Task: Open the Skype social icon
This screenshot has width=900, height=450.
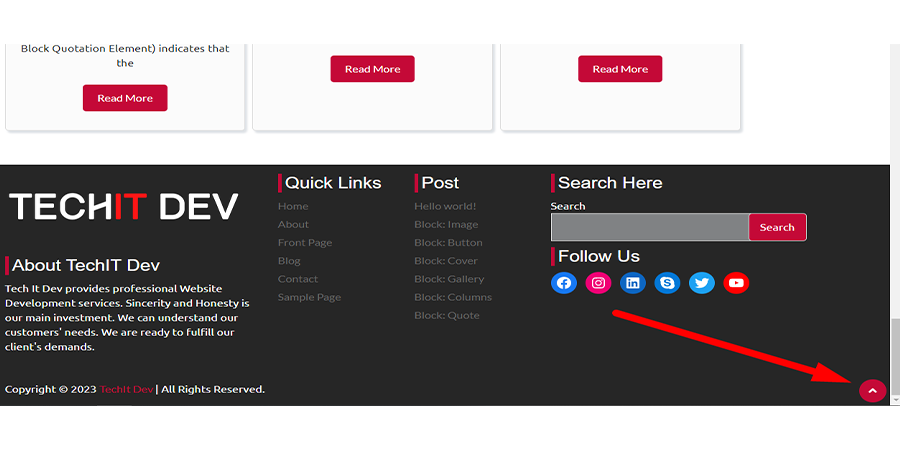Action: point(667,283)
